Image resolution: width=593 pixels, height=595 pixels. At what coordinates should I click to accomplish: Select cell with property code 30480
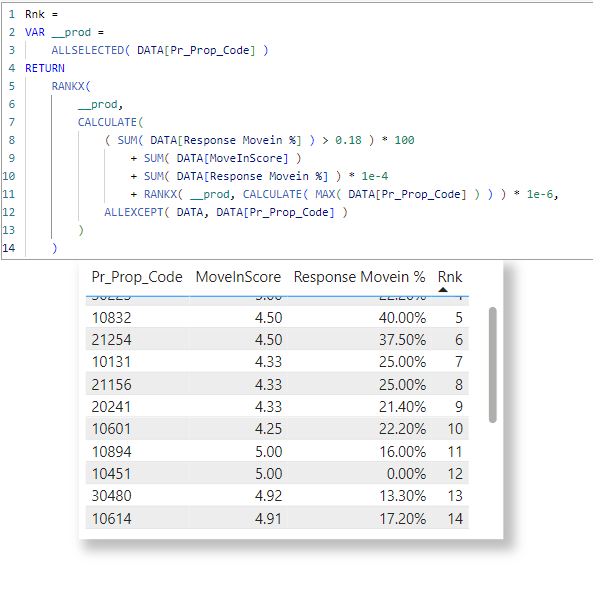(x=112, y=496)
